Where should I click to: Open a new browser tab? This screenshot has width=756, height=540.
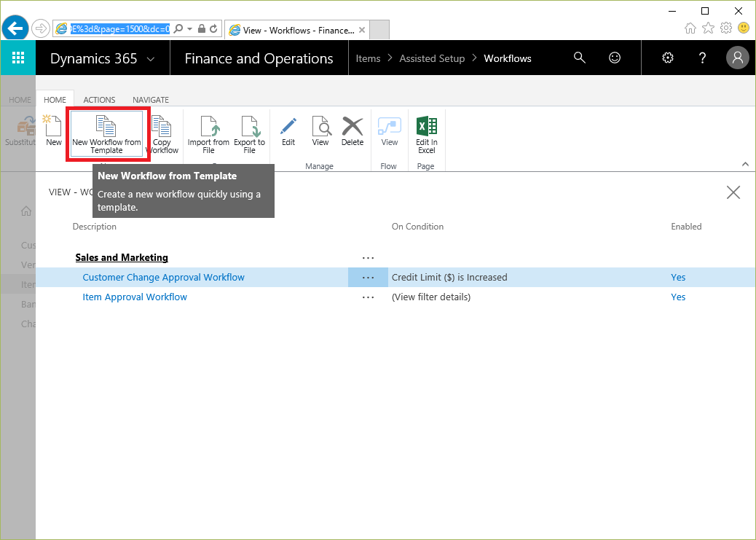(379, 30)
